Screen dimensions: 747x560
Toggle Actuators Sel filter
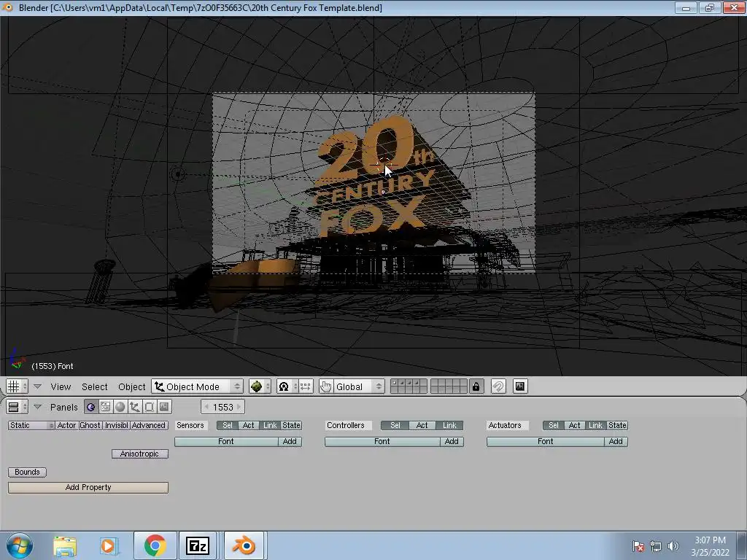click(554, 425)
